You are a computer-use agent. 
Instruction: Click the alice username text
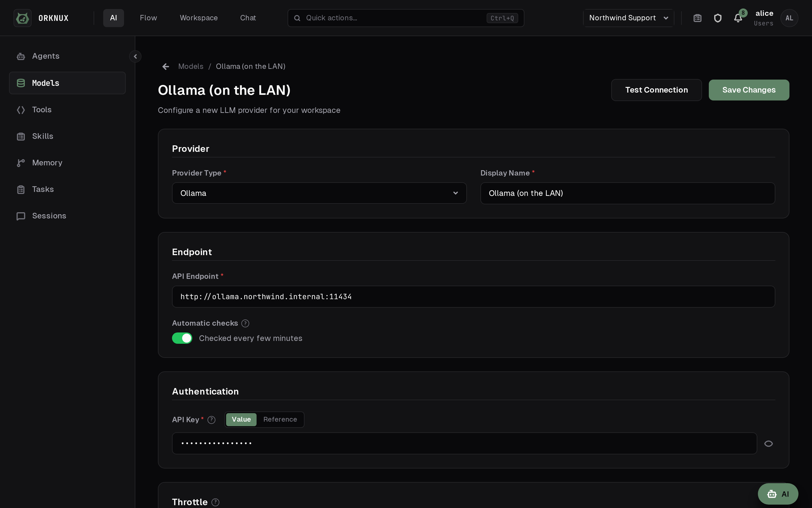click(764, 14)
